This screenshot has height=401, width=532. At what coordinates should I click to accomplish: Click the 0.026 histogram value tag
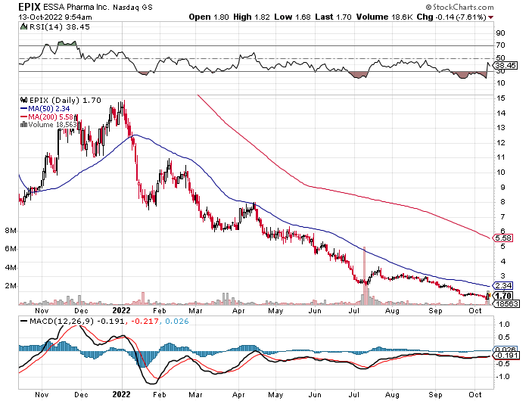coord(506,350)
